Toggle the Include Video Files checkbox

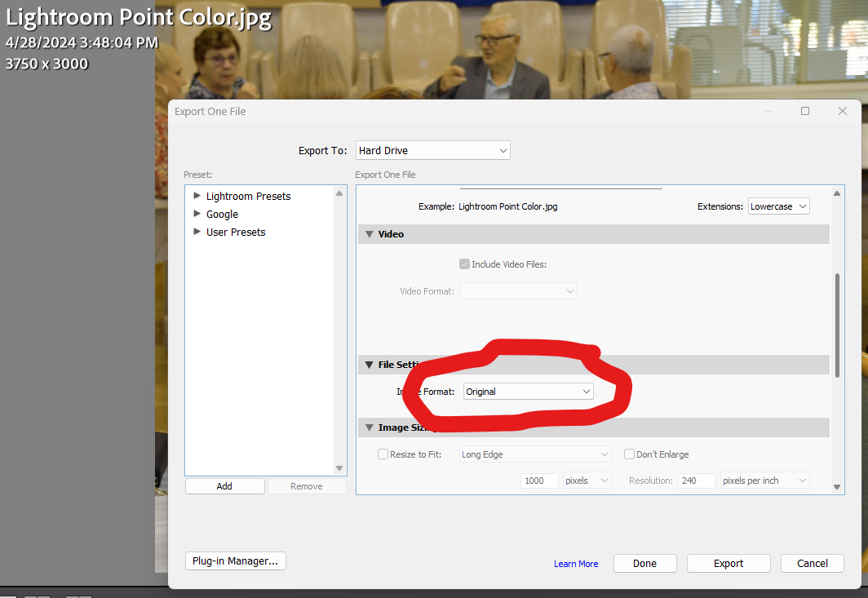(x=464, y=264)
